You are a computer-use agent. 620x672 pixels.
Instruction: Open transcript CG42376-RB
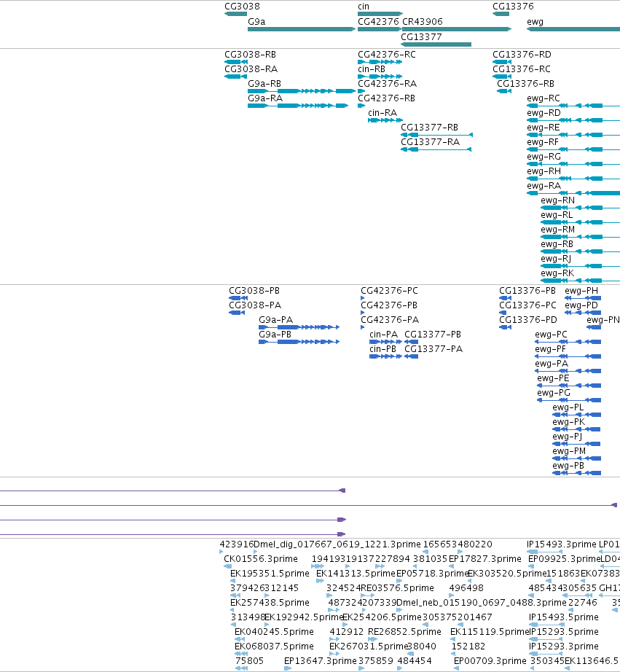point(386,98)
